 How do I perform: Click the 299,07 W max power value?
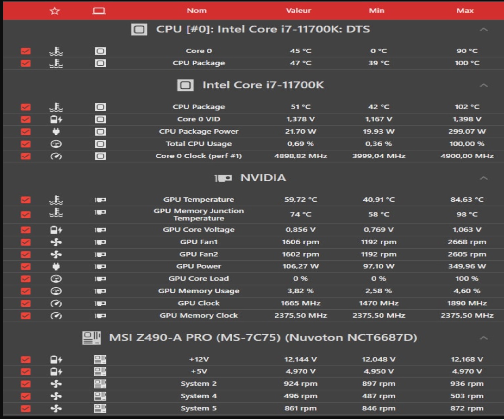[x=467, y=131]
